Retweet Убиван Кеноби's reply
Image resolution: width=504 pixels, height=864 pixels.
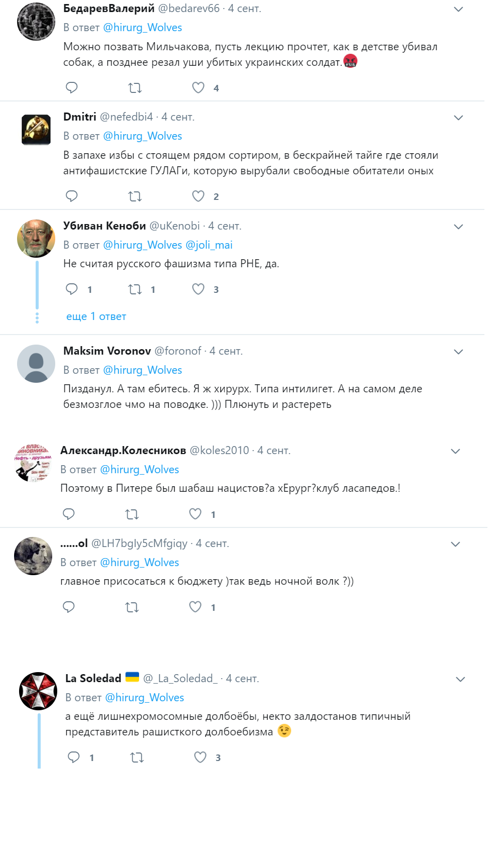click(135, 289)
